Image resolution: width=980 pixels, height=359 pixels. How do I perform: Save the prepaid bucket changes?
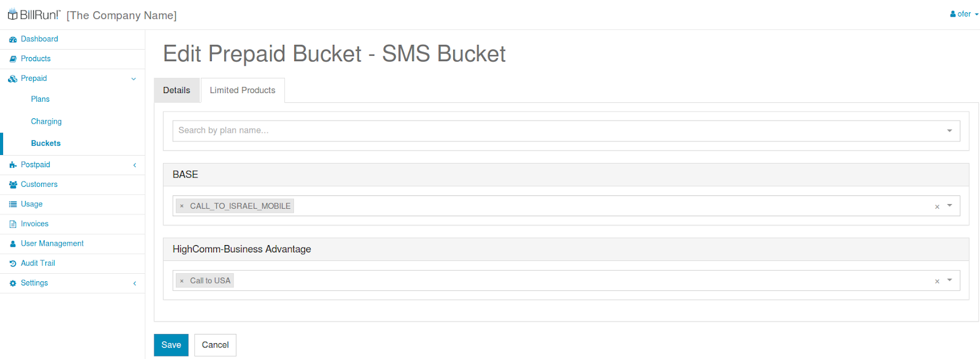[x=171, y=345]
